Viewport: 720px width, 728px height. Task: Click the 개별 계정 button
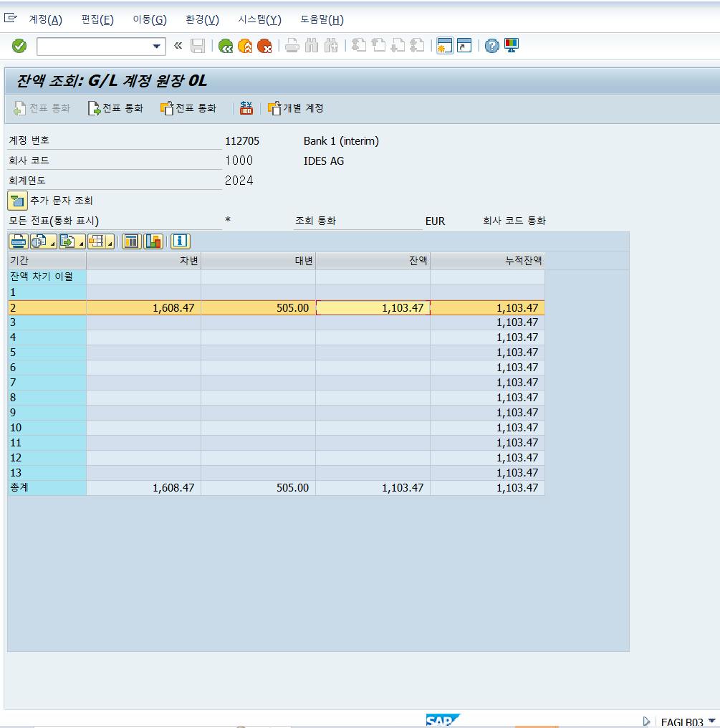[296, 108]
